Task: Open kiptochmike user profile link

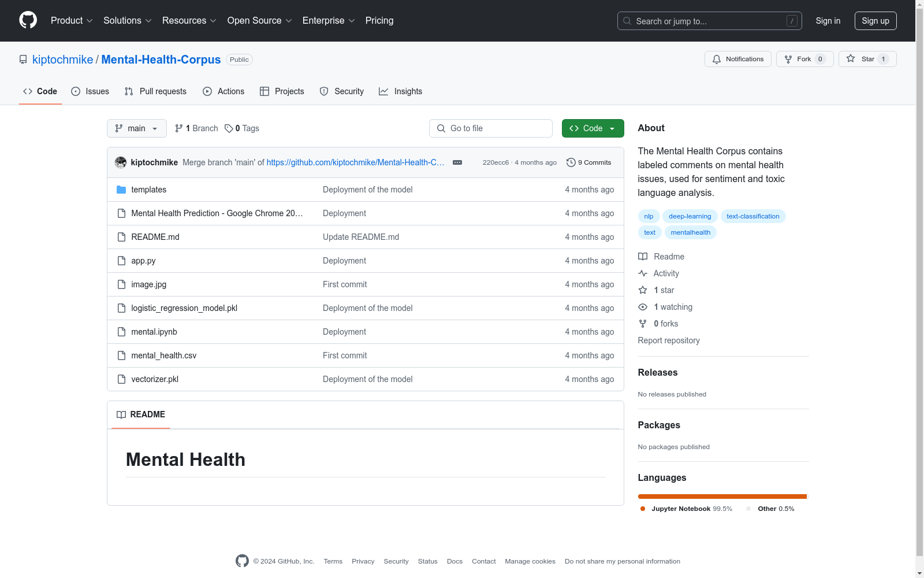Action: tap(62, 60)
